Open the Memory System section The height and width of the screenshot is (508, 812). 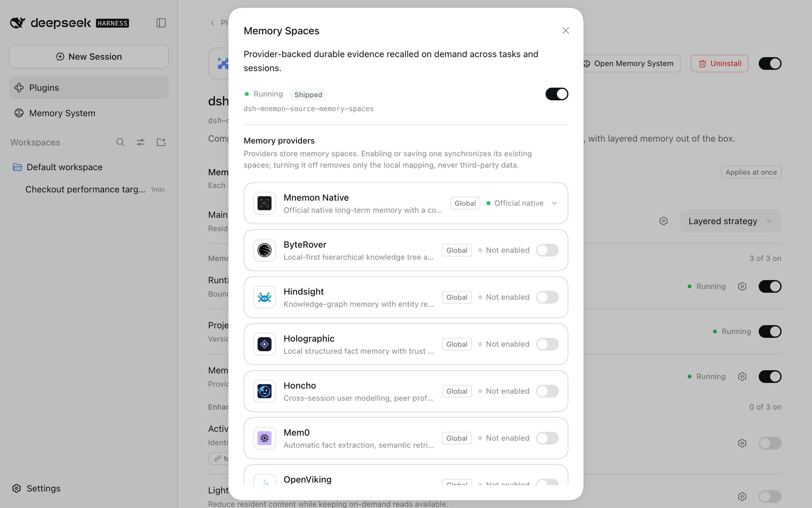coord(89,113)
